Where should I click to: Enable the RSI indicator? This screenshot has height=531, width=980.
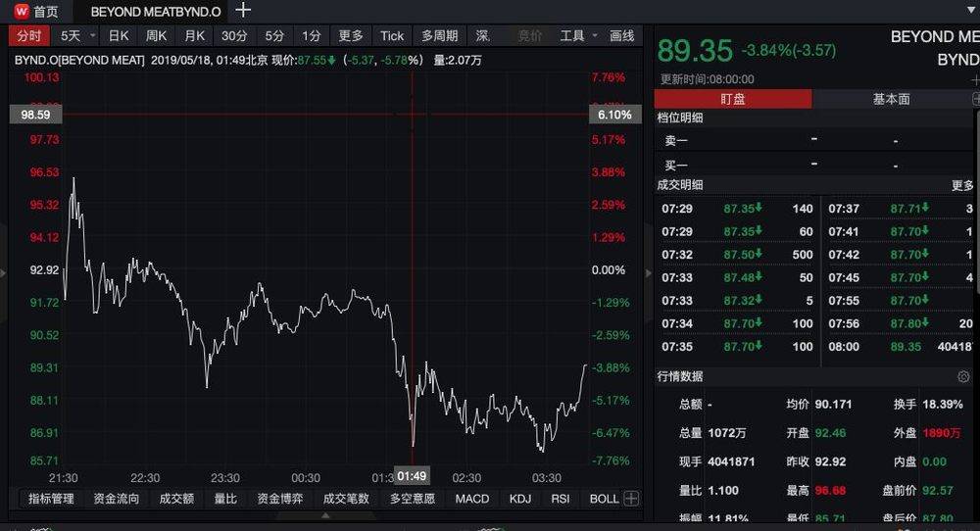(x=560, y=499)
